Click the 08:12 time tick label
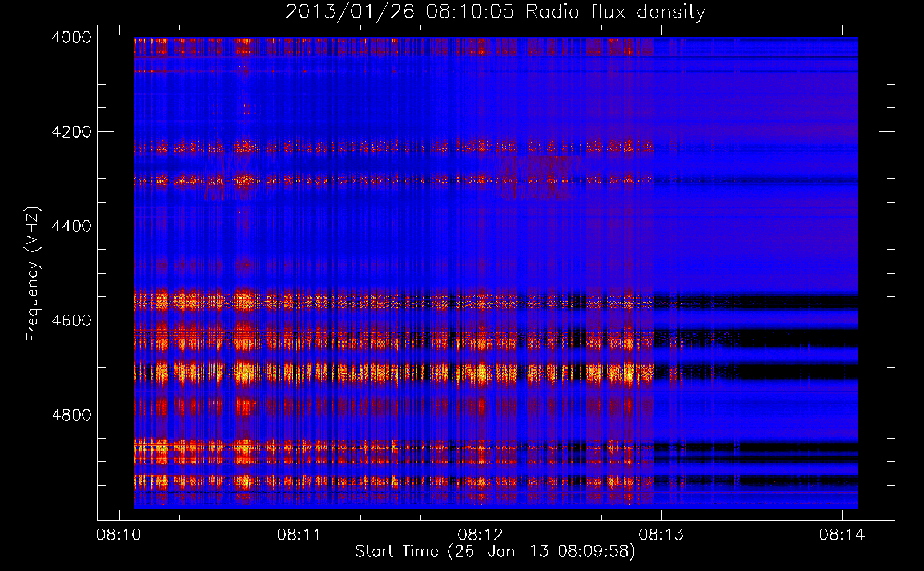The image size is (924, 571). click(480, 535)
